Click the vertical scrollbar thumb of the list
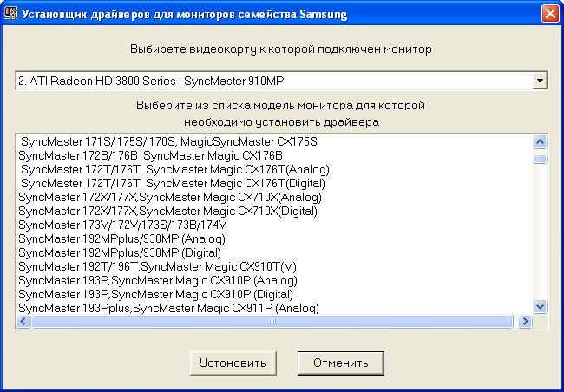 click(540, 159)
